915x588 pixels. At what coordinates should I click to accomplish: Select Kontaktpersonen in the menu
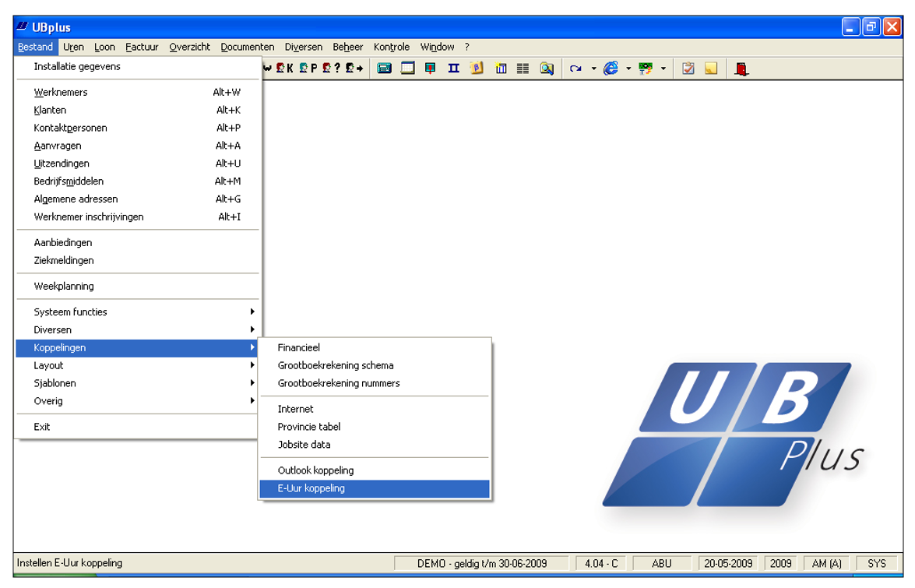[137, 128]
